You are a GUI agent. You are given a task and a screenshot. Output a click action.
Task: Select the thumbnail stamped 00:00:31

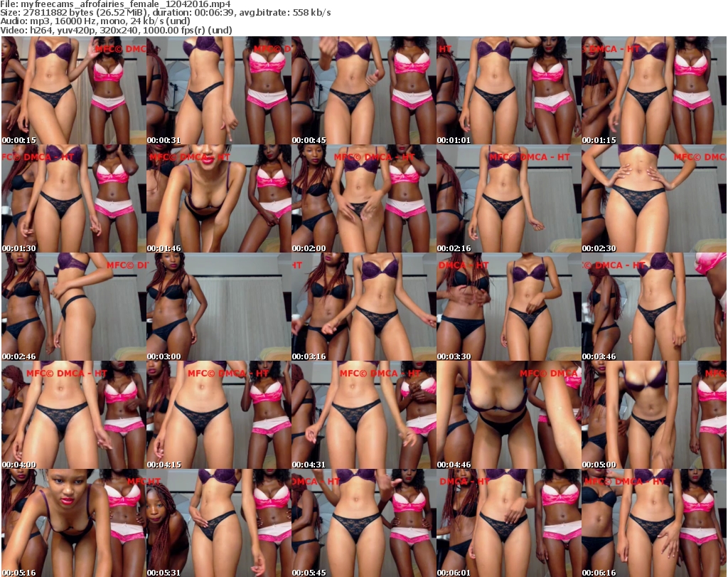pyautogui.click(x=219, y=90)
